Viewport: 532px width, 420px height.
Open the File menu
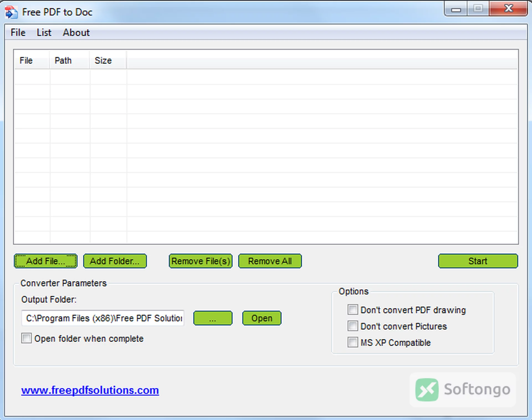(x=18, y=33)
